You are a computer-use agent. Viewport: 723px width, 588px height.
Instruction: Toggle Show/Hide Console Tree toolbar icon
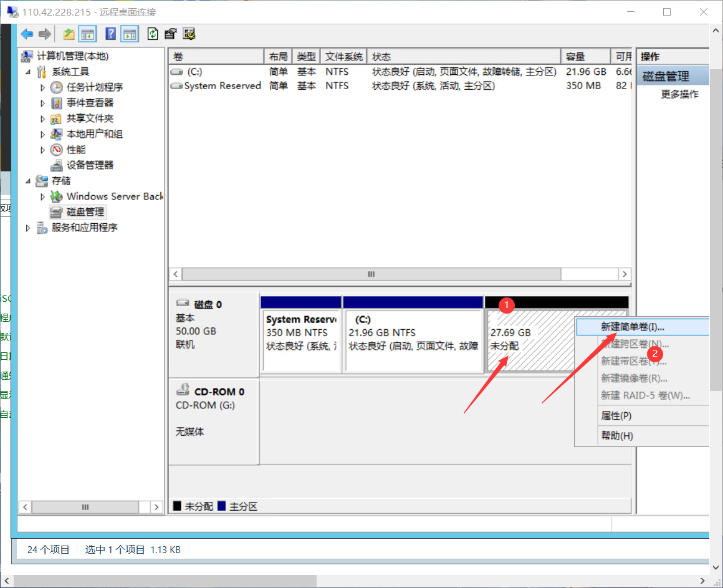tap(88, 34)
